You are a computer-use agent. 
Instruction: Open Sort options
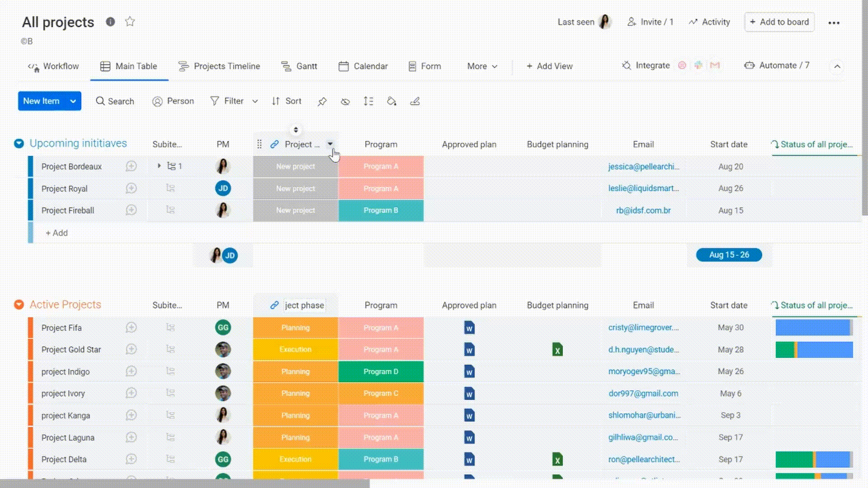point(287,101)
